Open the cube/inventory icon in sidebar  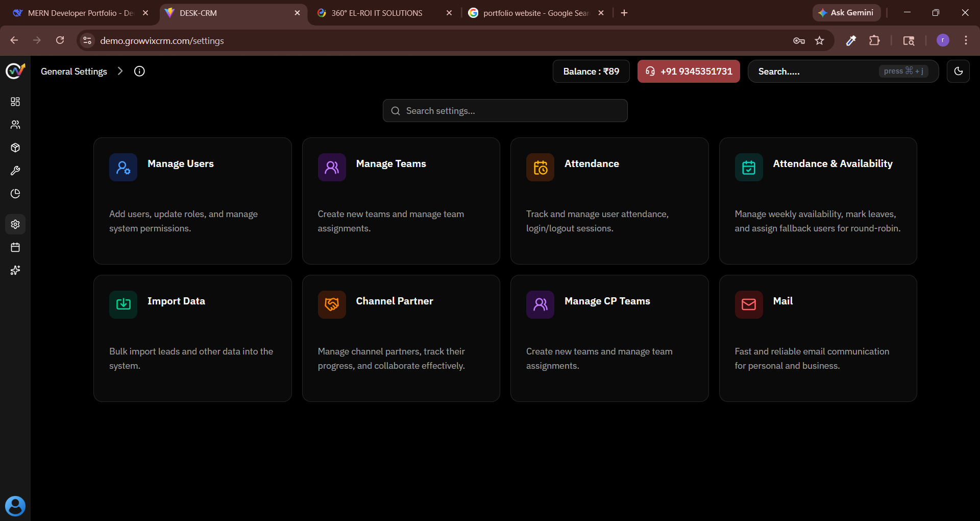click(15, 148)
